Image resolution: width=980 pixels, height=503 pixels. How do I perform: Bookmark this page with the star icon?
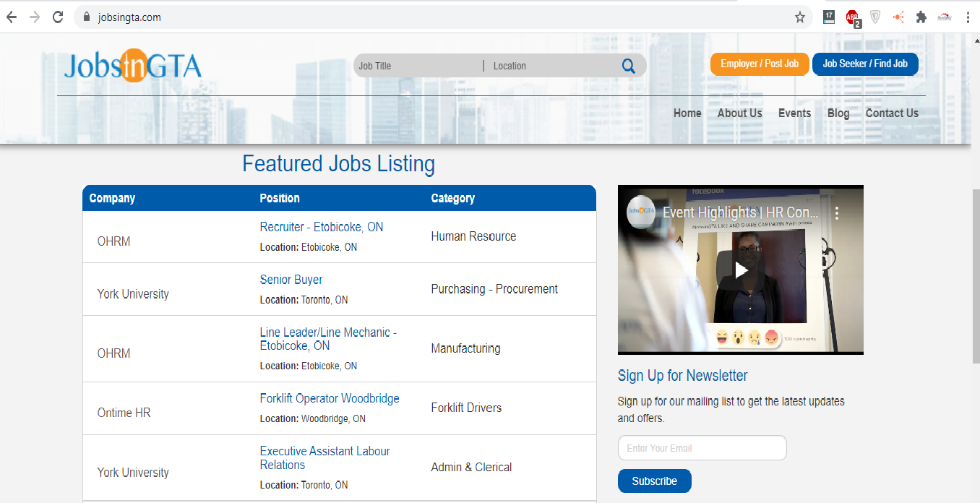[800, 17]
